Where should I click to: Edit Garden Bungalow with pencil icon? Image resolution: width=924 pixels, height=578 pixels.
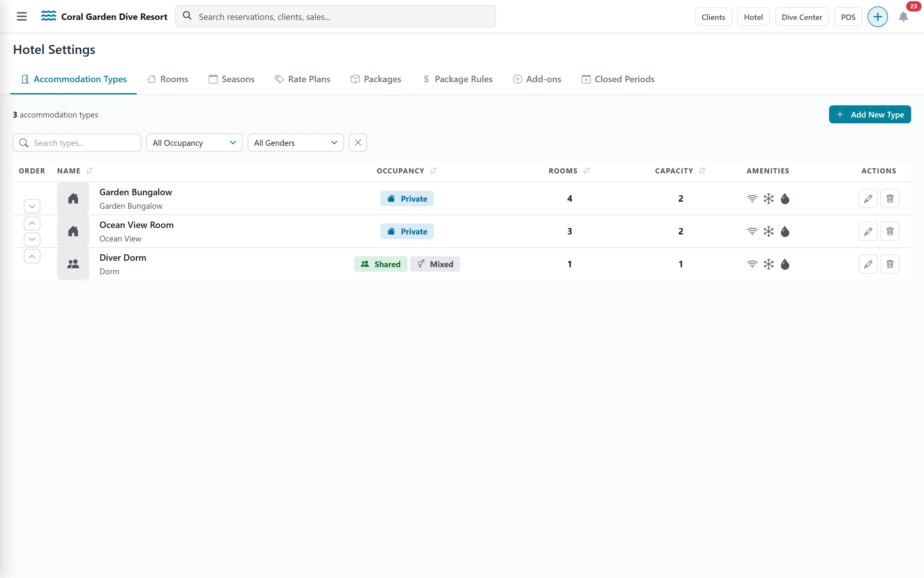tap(868, 198)
